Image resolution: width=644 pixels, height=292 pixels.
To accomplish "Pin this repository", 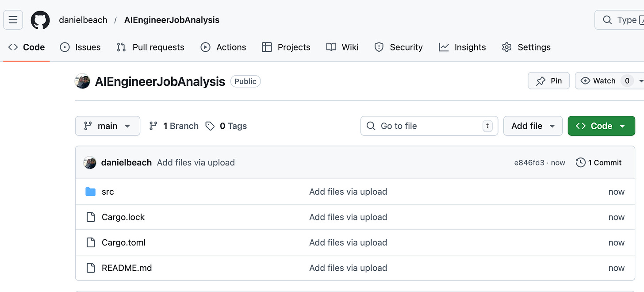I will [x=549, y=81].
